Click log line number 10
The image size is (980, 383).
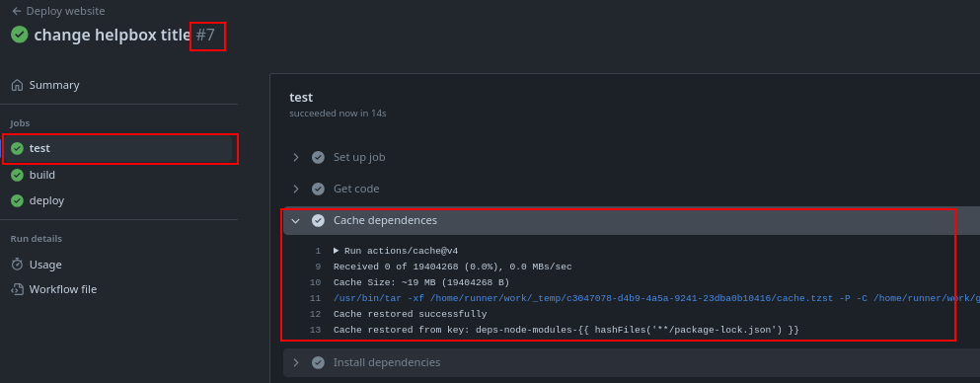(315, 282)
